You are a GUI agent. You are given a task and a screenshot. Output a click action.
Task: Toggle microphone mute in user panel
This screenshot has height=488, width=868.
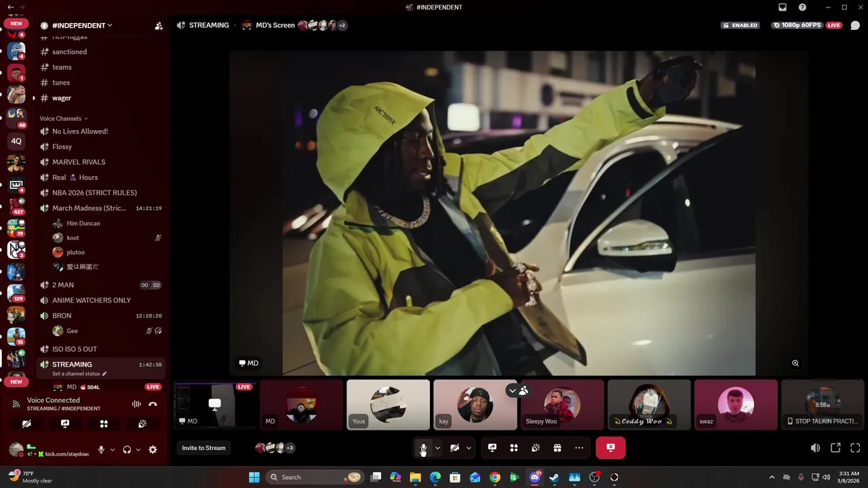pos(101,449)
